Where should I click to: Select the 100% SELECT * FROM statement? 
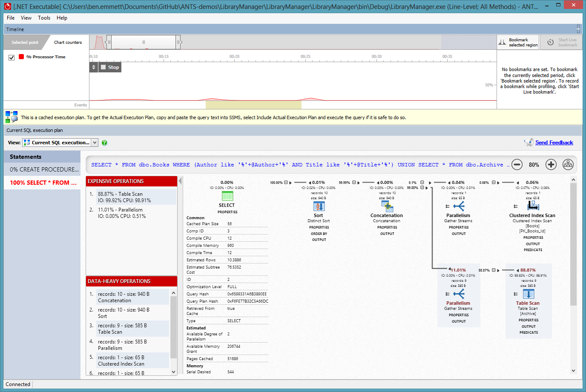tap(43, 183)
